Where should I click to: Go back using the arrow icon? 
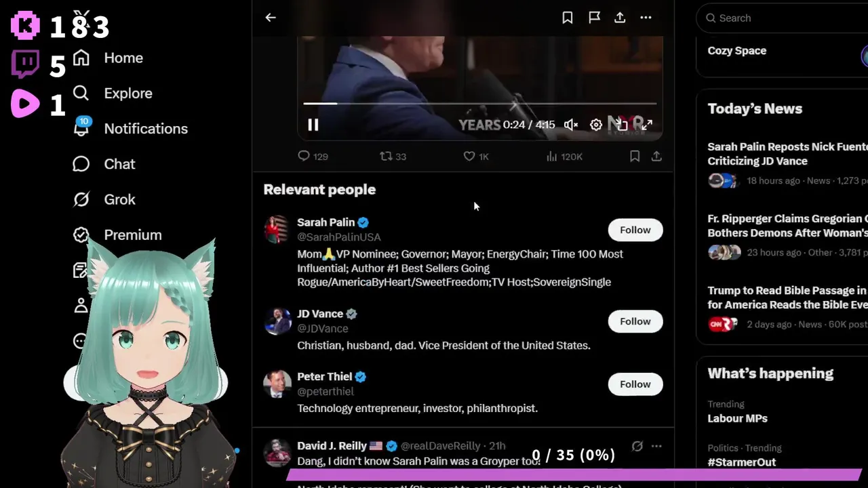[x=271, y=18]
